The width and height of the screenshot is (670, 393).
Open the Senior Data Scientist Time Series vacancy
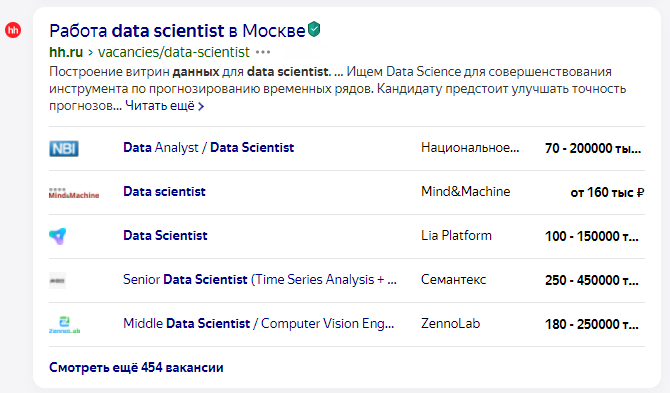(260, 279)
